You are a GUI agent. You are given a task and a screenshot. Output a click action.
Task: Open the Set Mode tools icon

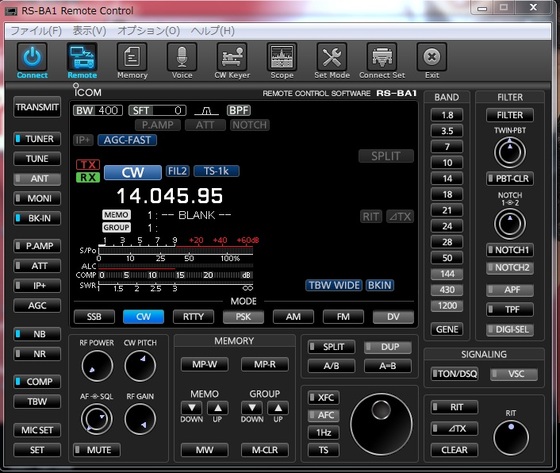click(332, 57)
